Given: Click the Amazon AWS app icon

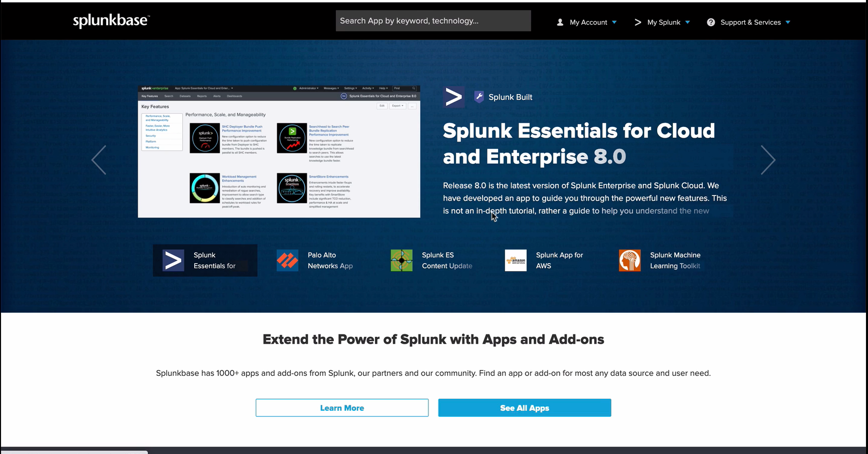Looking at the screenshot, I should click(516, 261).
